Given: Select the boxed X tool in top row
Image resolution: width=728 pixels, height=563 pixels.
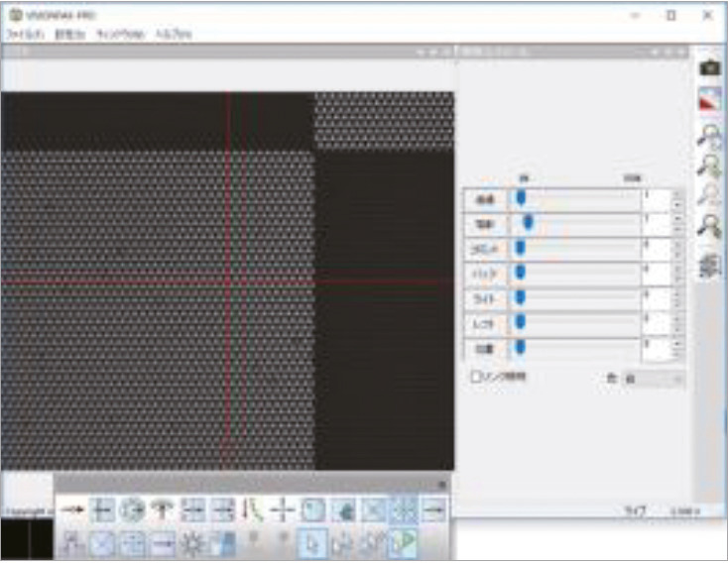Looking at the screenshot, I should [x=373, y=510].
